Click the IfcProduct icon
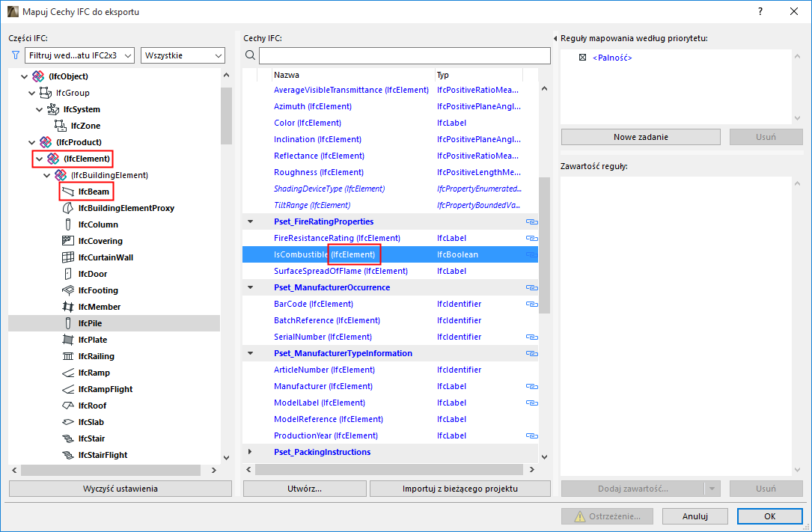This screenshot has width=812, height=532. pos(46,142)
